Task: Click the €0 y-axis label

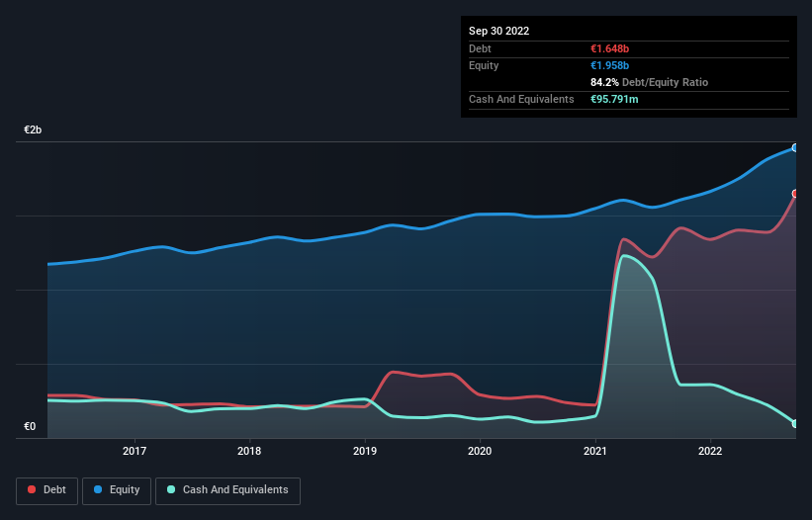Action: pos(30,426)
